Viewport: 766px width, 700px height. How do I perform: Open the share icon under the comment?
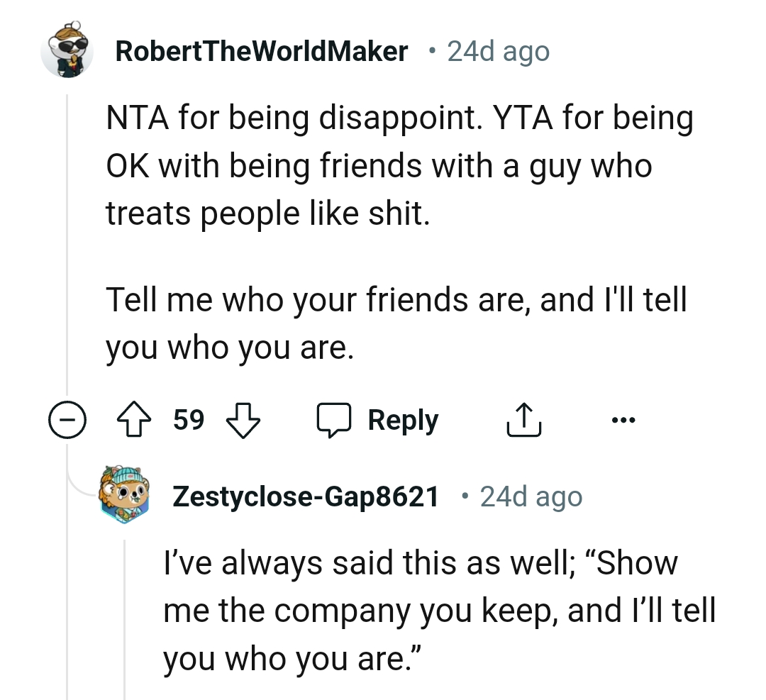[x=524, y=419]
